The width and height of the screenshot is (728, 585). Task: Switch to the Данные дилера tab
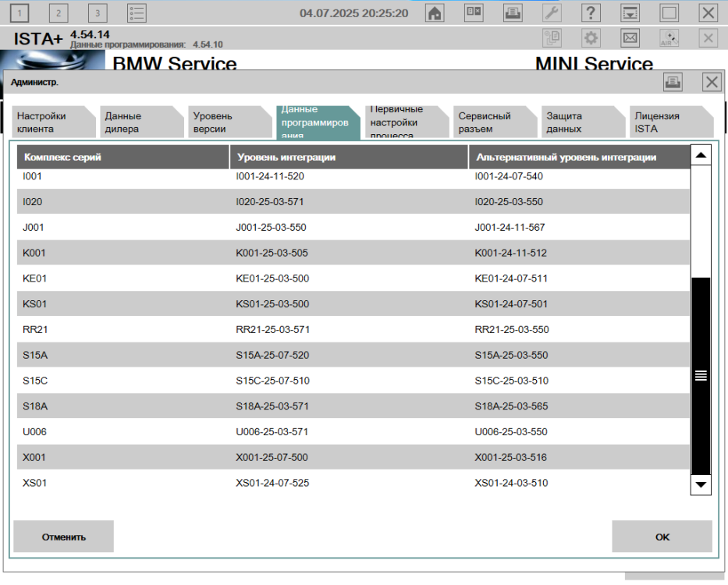(x=134, y=122)
